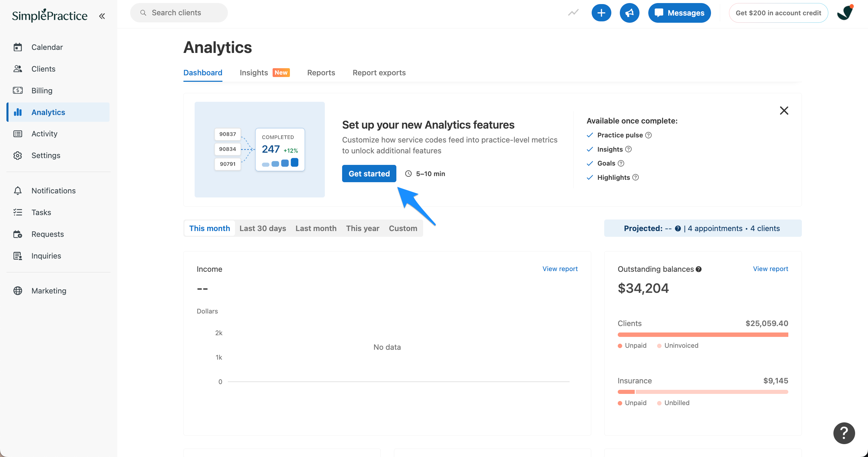The height and width of the screenshot is (457, 868).
Task: View report for Income
Action: pyautogui.click(x=560, y=269)
